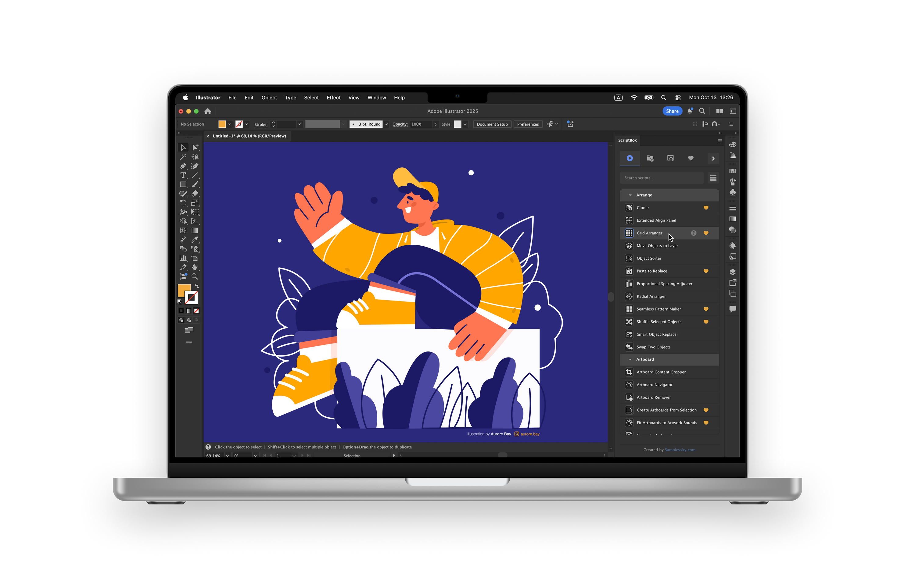
Task: Click ScriptBox list view icon
Action: click(713, 178)
